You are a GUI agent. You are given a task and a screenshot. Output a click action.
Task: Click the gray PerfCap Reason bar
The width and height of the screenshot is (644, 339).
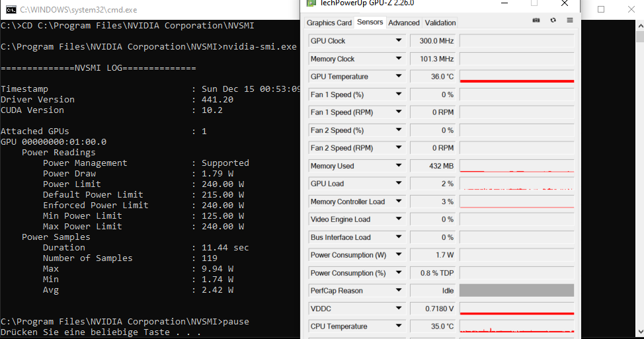coord(516,291)
